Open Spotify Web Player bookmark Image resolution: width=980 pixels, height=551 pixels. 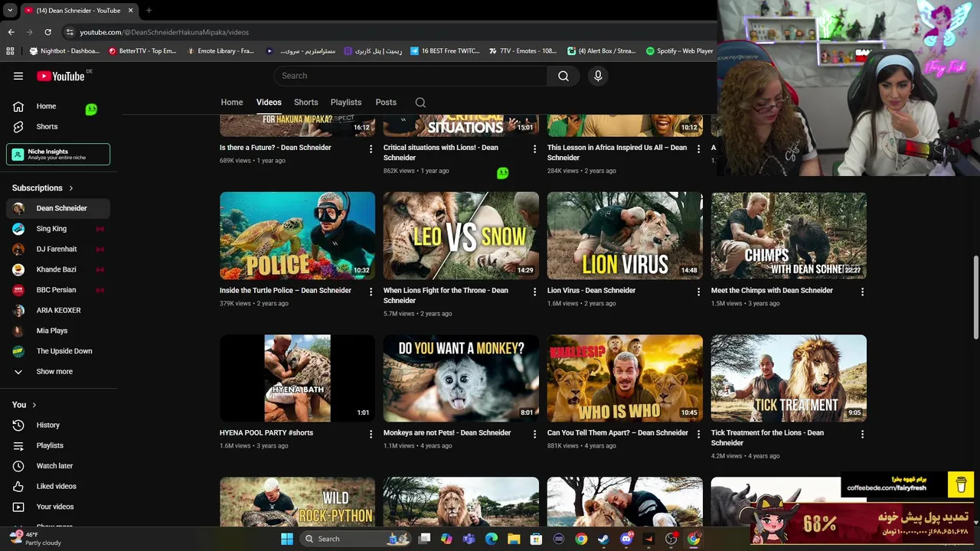coord(679,51)
